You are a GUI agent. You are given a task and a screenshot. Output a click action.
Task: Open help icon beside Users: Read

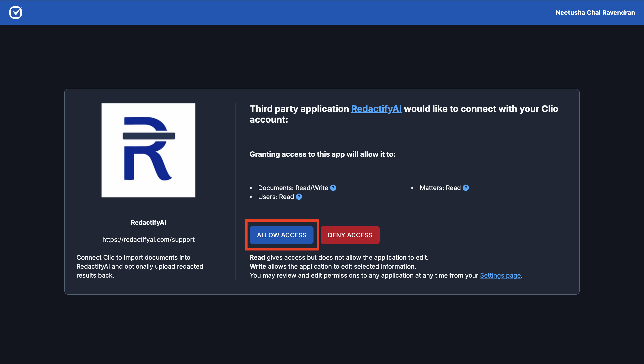click(x=299, y=197)
